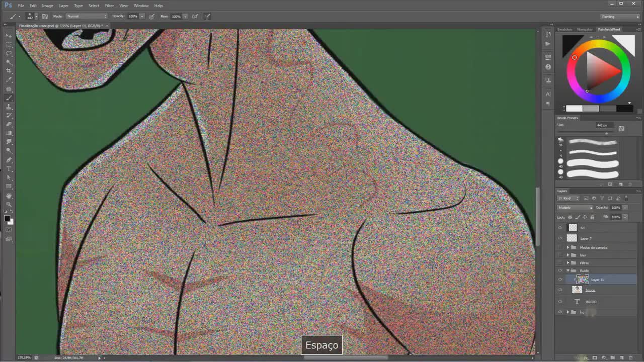Select the Eraser tool
Screen dimensions: 644x362
(9, 124)
